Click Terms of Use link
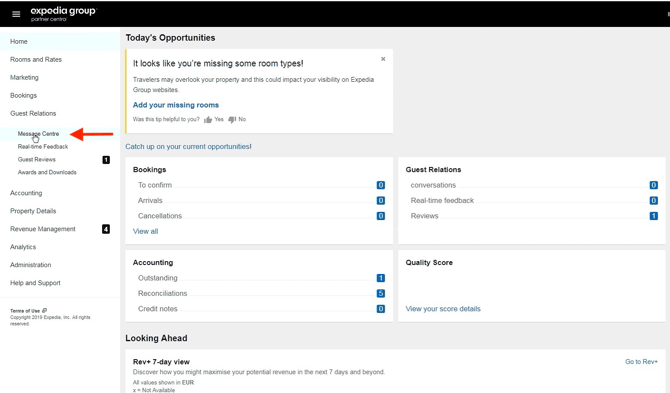The height and width of the screenshot is (393, 670). [x=25, y=311]
